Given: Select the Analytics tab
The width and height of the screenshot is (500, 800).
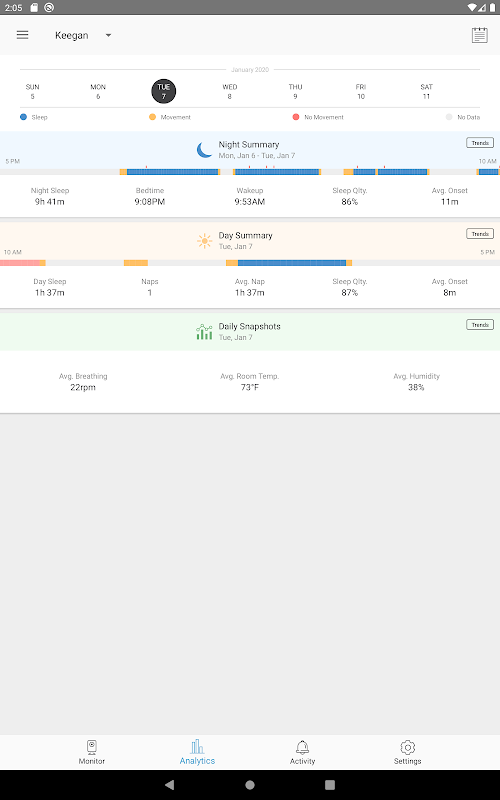Looking at the screenshot, I should tap(197, 752).
